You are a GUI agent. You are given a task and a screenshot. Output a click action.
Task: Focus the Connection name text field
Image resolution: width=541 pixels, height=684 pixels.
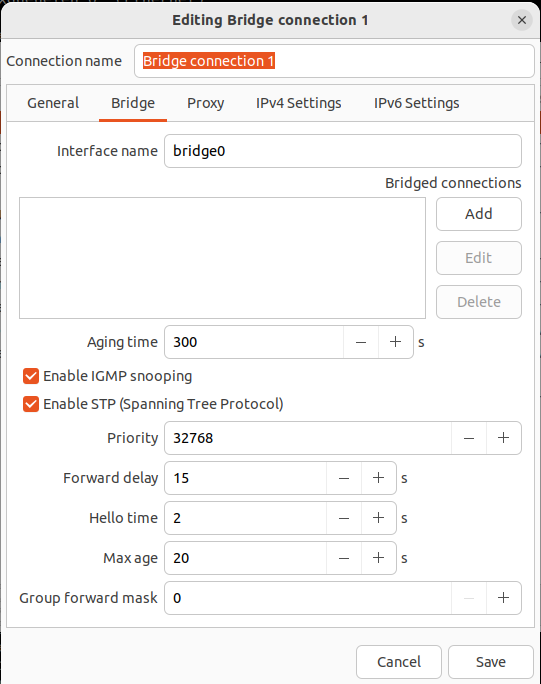pos(334,61)
